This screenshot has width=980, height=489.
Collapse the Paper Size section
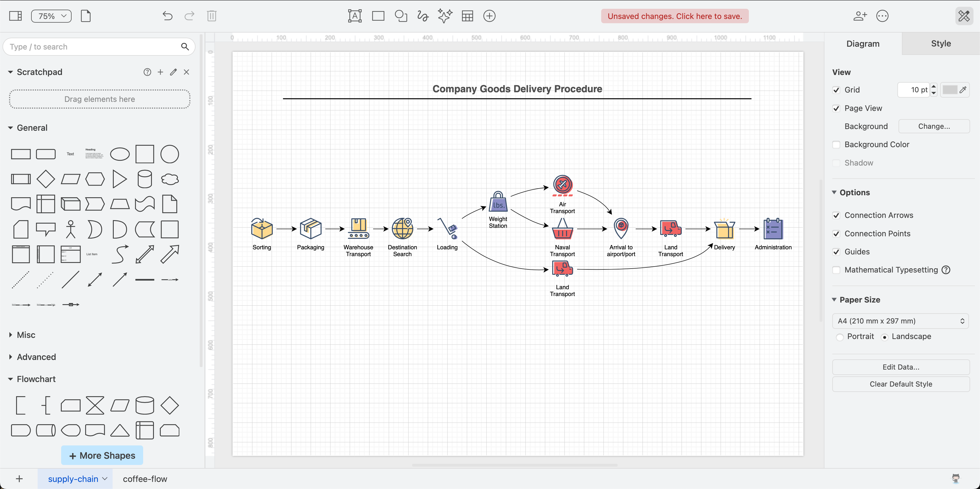click(834, 300)
